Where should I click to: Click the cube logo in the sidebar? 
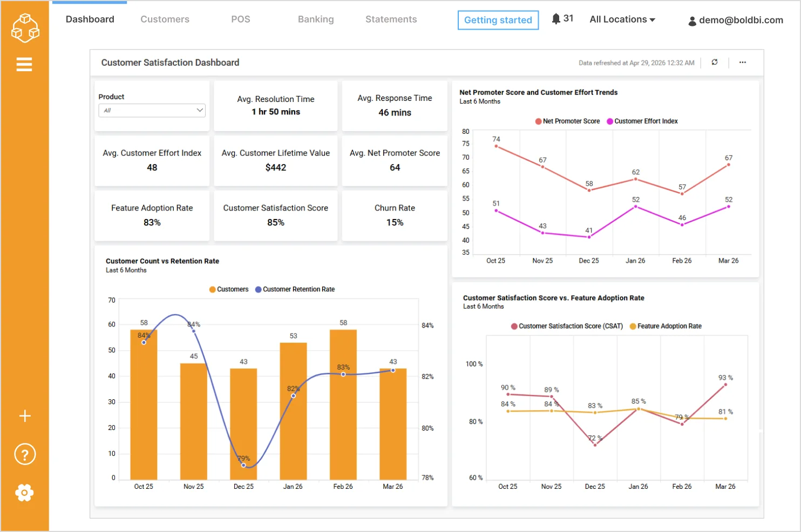pos(25,28)
